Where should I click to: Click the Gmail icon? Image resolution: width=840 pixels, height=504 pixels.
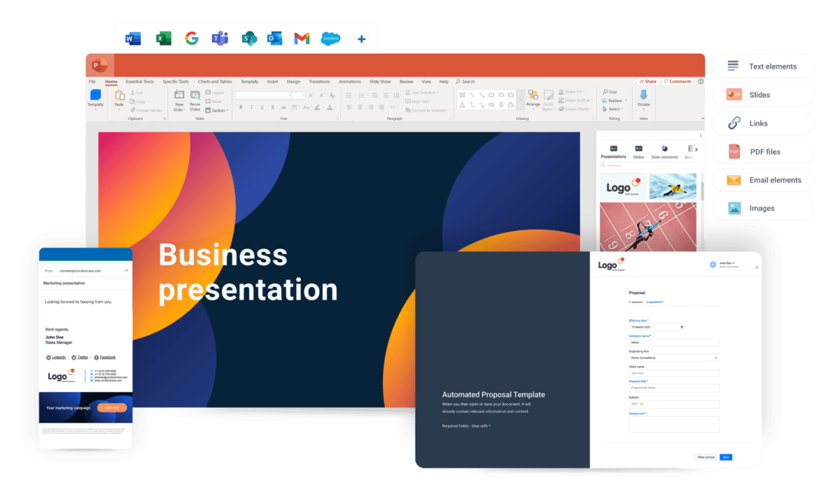[x=302, y=38]
